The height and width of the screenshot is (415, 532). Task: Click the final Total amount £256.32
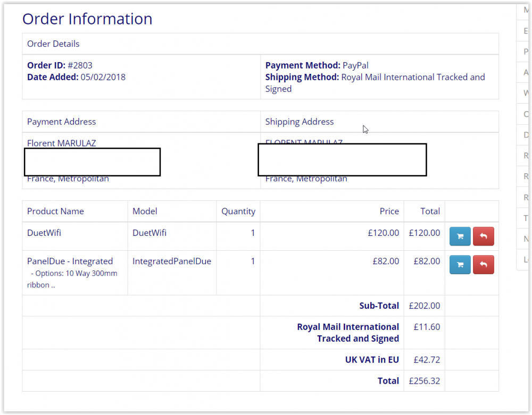pos(424,380)
